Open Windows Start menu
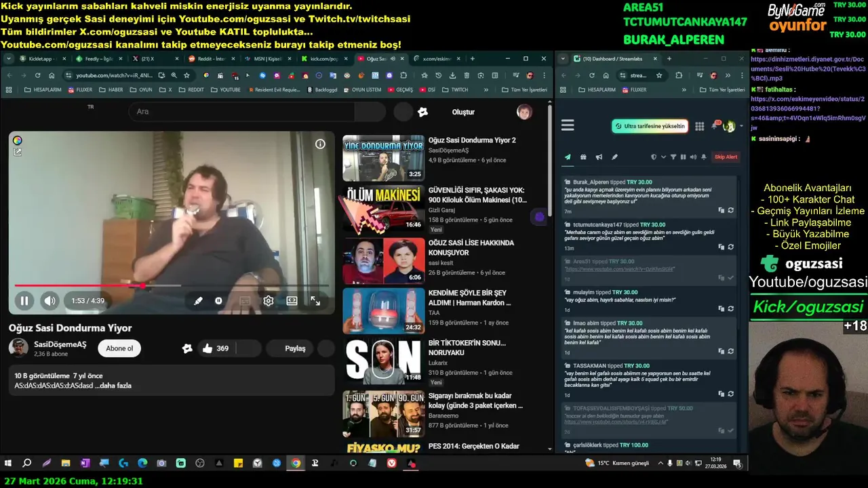This screenshot has width=868, height=488. click(8, 464)
